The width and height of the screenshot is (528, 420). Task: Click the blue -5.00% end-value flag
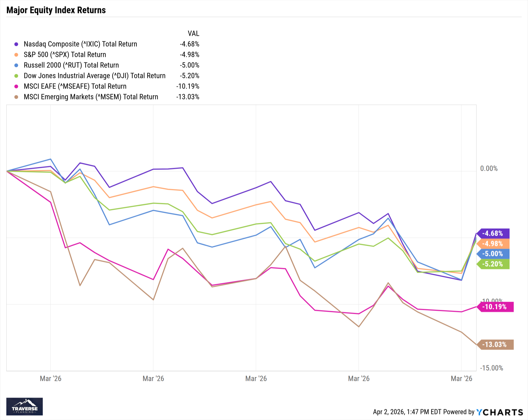click(x=493, y=254)
